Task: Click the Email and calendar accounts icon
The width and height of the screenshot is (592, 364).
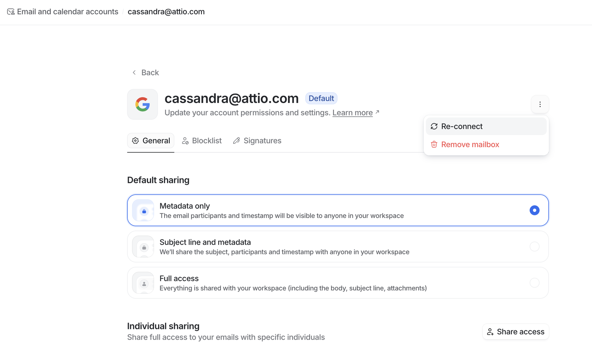Action: click(11, 12)
